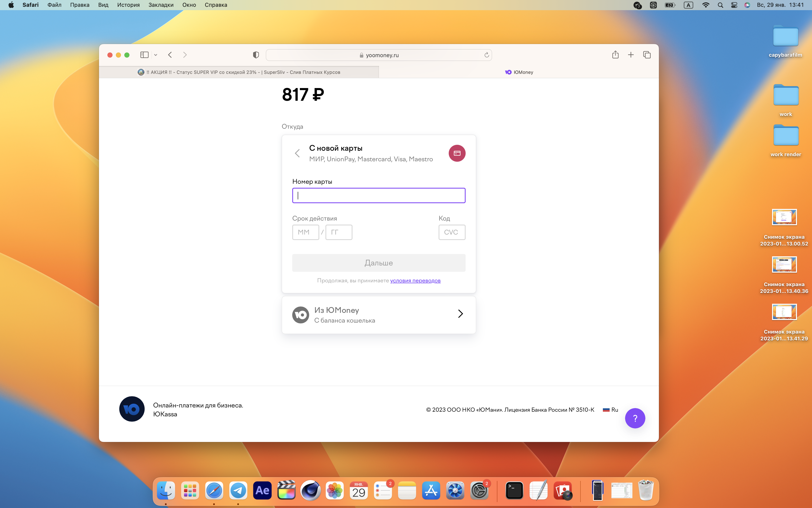Open 'Онлайн-платежи для бизнеса. ЮKassa' footer link
The height and width of the screenshot is (508, 812).
[x=198, y=410]
